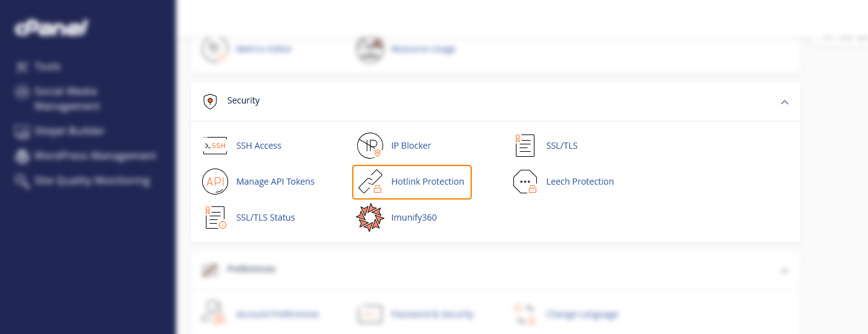Open the SSH Access text link
The height and width of the screenshot is (334, 868).
(259, 146)
